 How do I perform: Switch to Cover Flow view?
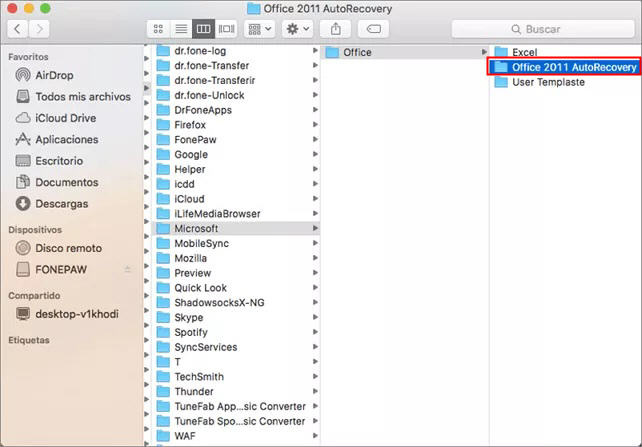(x=226, y=29)
